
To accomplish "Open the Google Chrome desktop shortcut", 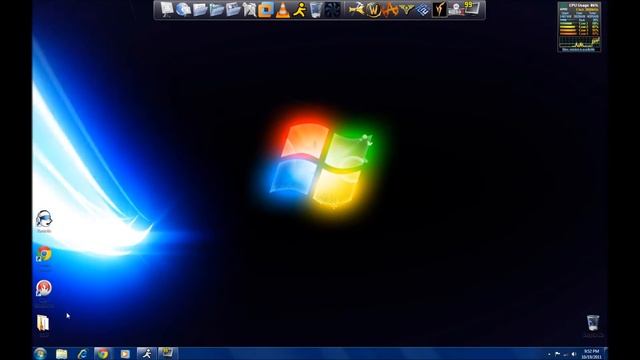I will coord(44,254).
